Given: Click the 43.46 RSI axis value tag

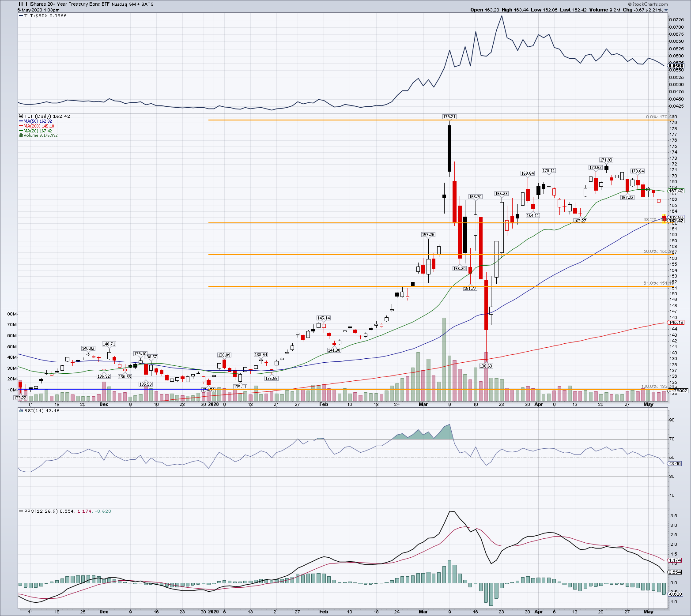Looking at the screenshot, I should pyautogui.click(x=675, y=463).
